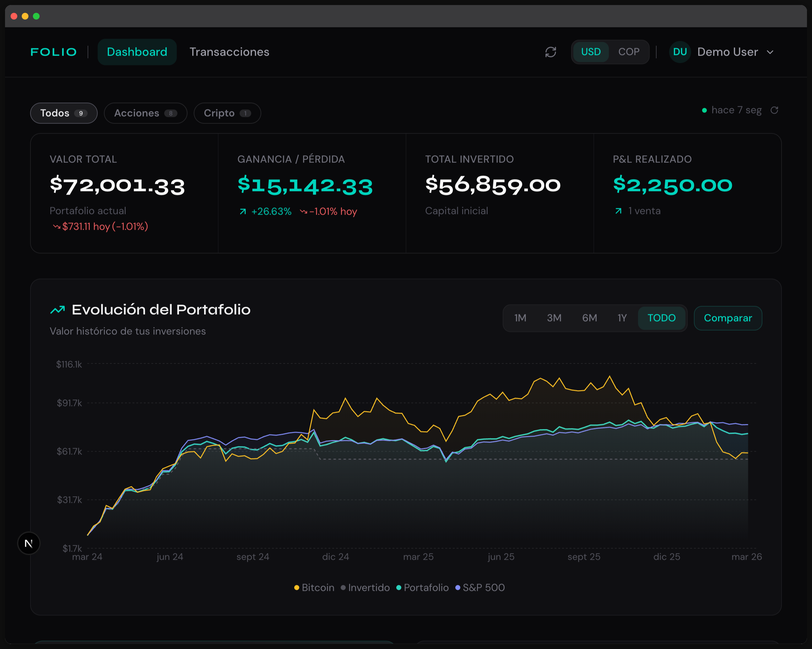
Task: Filter portfolio by Cripto
Action: tap(227, 113)
